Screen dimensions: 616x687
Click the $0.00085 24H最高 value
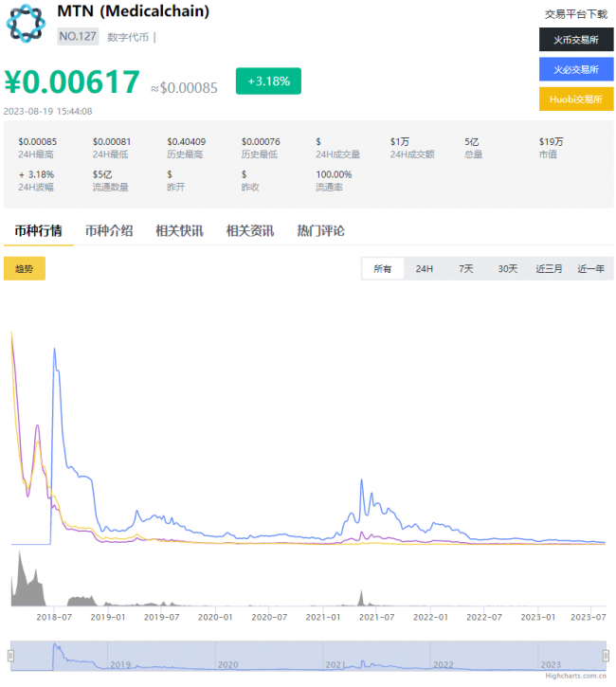(38, 141)
